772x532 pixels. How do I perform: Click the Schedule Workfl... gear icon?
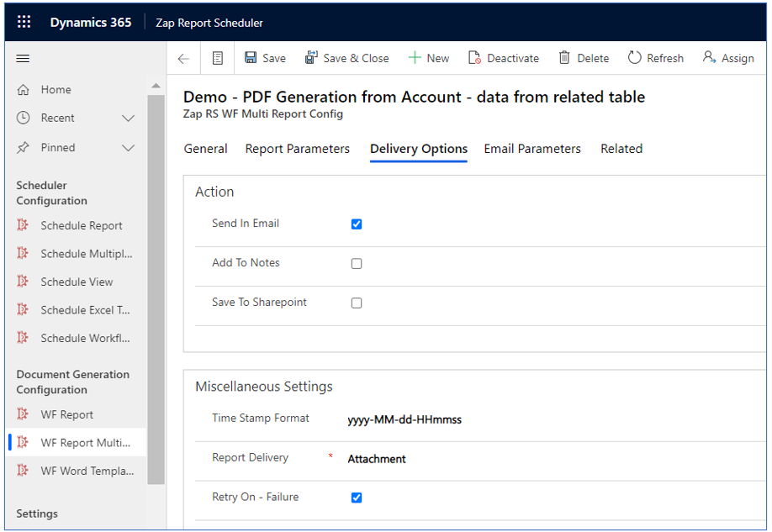click(22, 337)
